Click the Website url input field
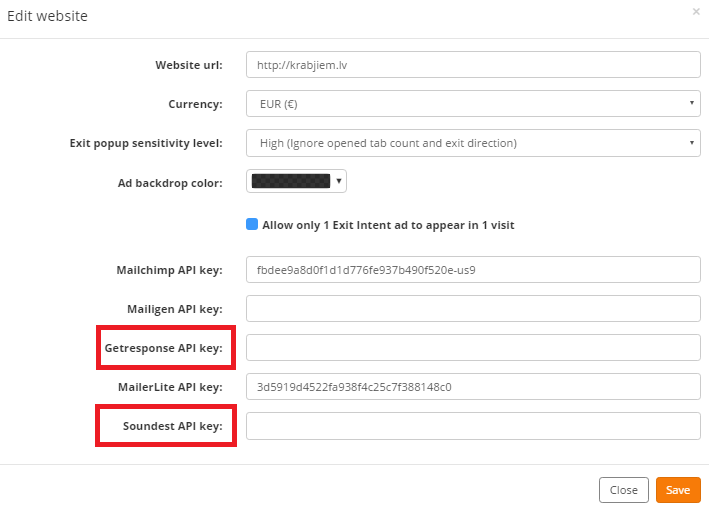The image size is (709, 513). click(473, 65)
